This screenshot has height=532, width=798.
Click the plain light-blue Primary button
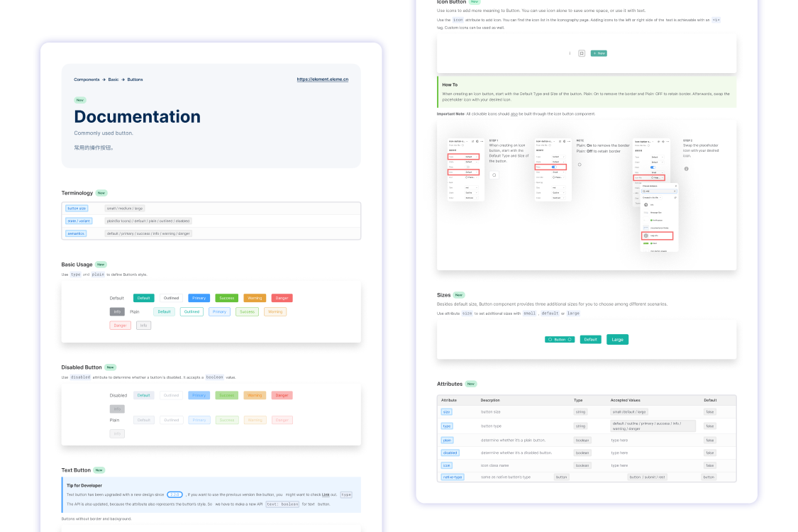click(219, 311)
